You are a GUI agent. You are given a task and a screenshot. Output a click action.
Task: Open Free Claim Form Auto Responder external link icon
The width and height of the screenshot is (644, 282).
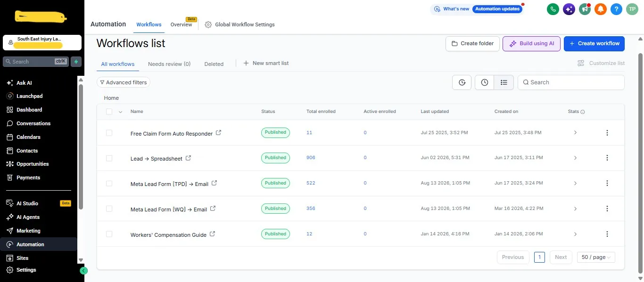point(218,133)
